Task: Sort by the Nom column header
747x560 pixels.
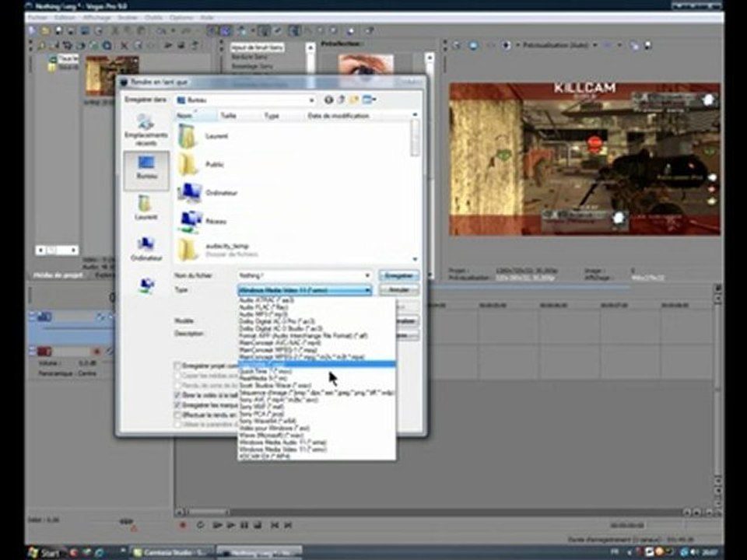Action: 195,115
